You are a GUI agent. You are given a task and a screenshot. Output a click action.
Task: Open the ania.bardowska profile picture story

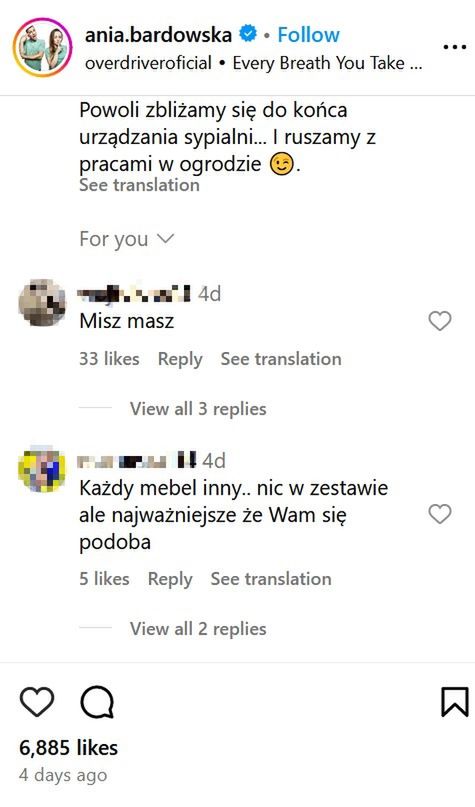tap(43, 47)
